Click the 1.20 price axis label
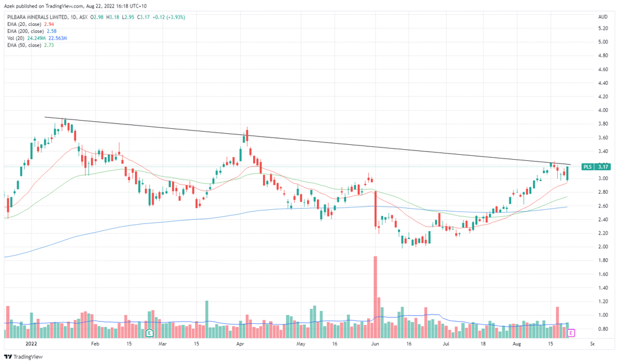 (x=603, y=301)
